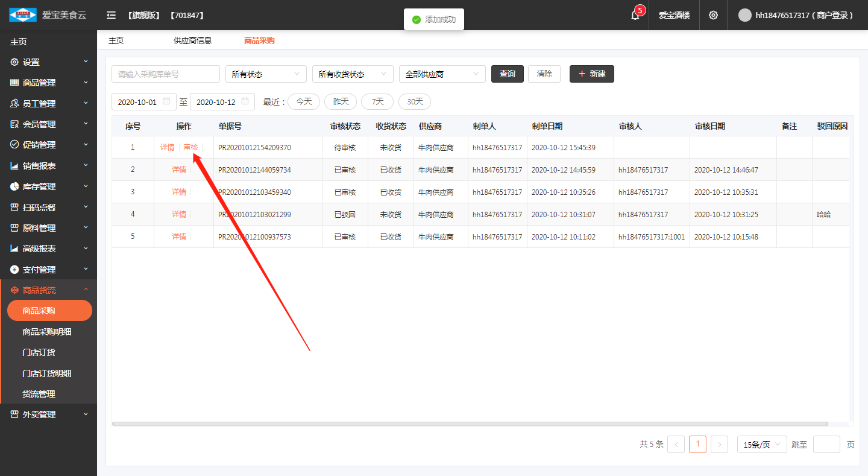The width and height of the screenshot is (868, 476).
Task: Open settings gear icon in top bar
Action: pyautogui.click(x=713, y=15)
